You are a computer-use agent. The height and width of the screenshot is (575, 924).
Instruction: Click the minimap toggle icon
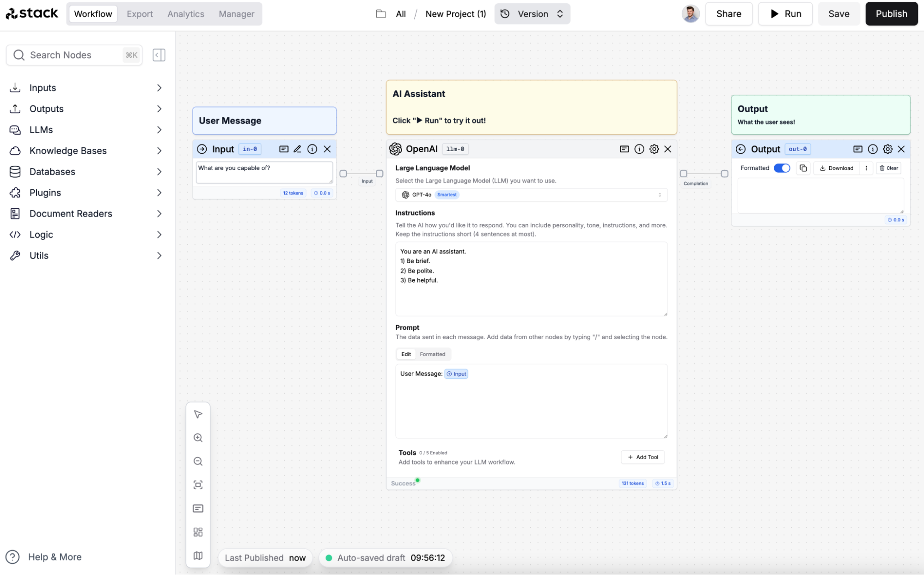[198, 555]
